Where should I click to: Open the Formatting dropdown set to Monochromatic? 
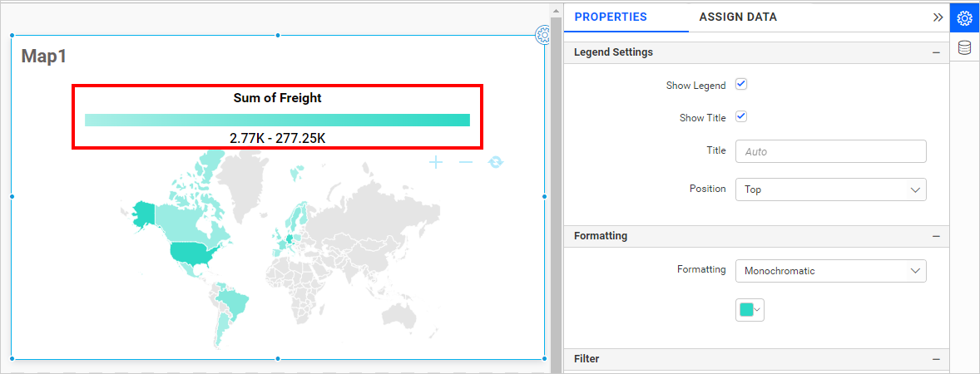pos(830,271)
